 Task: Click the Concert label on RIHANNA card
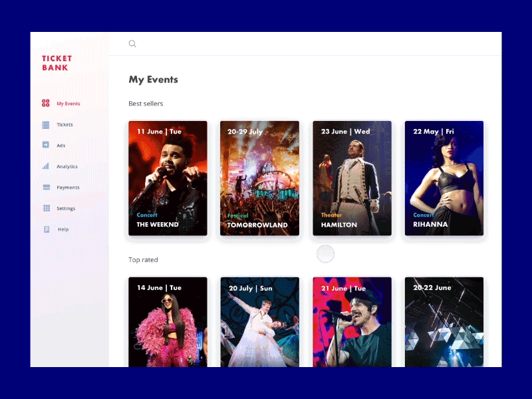point(424,215)
